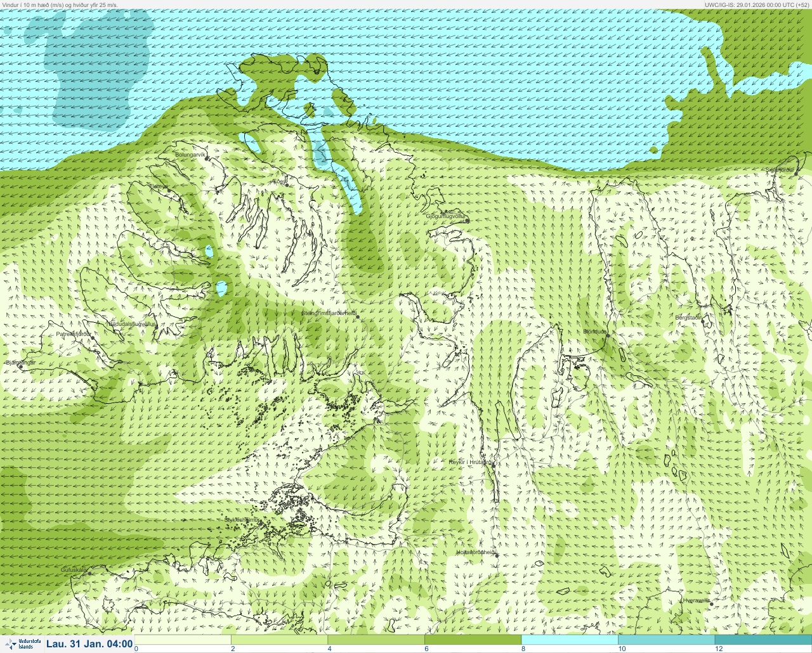Select the 0–2 m/s pale legend swatch
This screenshot has height=653, width=812.
click(x=183, y=640)
